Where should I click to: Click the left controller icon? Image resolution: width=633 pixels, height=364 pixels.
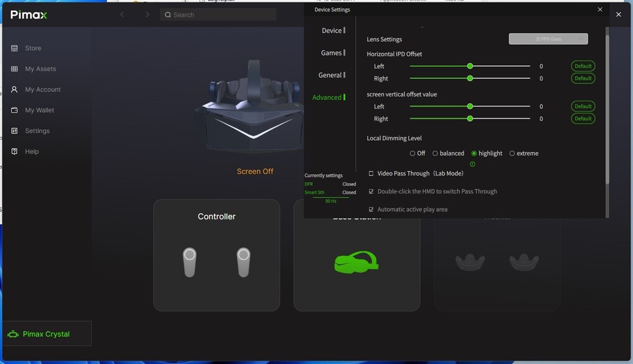(x=190, y=262)
